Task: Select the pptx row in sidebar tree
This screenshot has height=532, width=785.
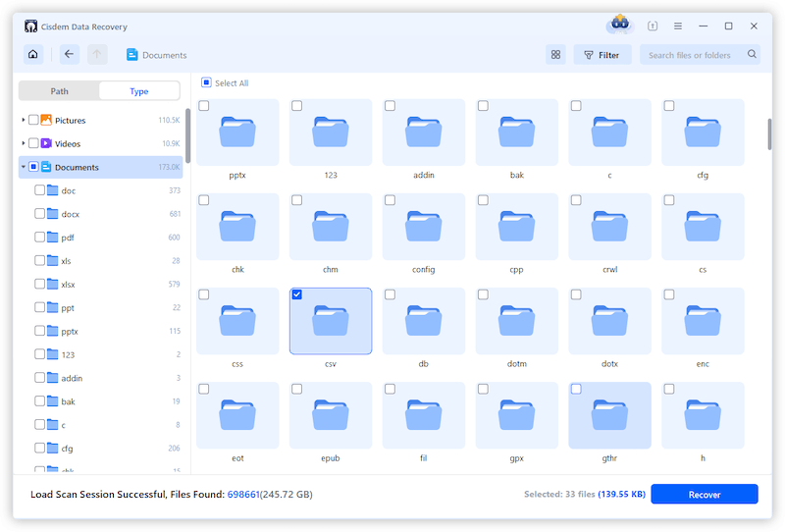Action: pyautogui.click(x=101, y=331)
